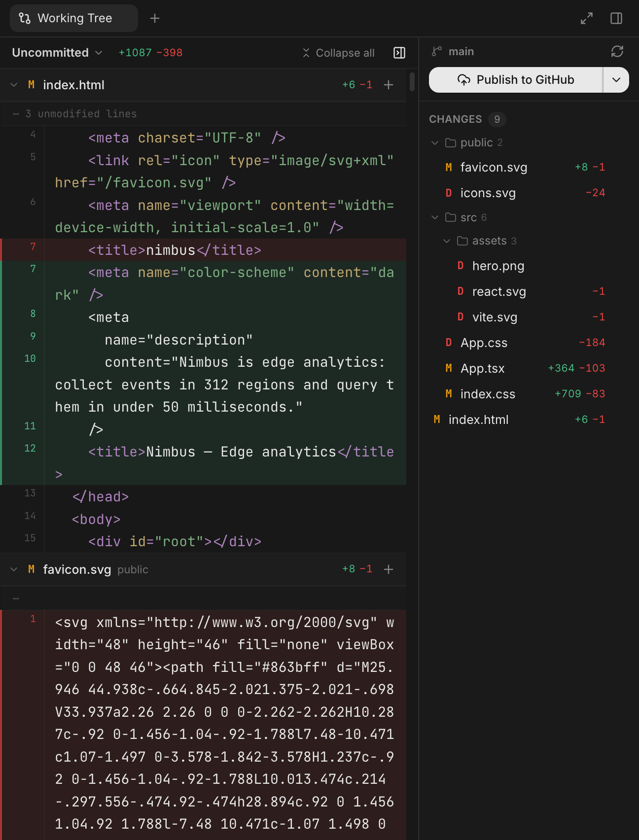Click the collapse icon beside Collapse all
The width and height of the screenshot is (639, 840).
(306, 53)
